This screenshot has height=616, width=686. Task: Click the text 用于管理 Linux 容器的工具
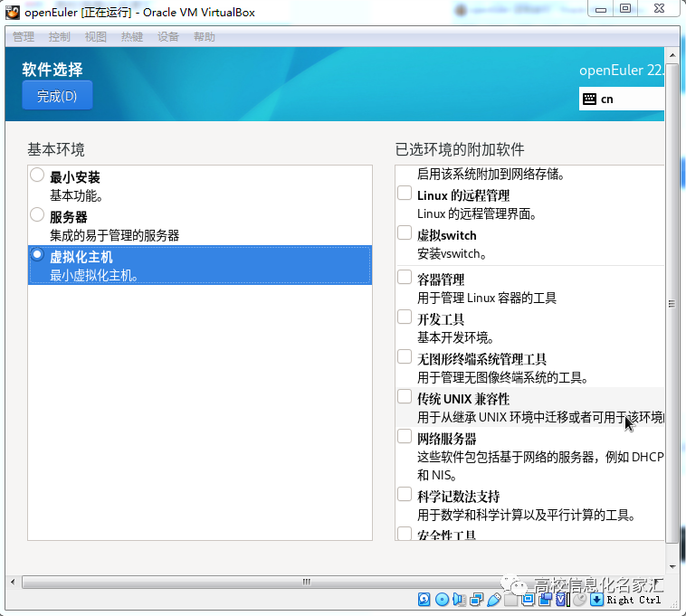click(487, 299)
